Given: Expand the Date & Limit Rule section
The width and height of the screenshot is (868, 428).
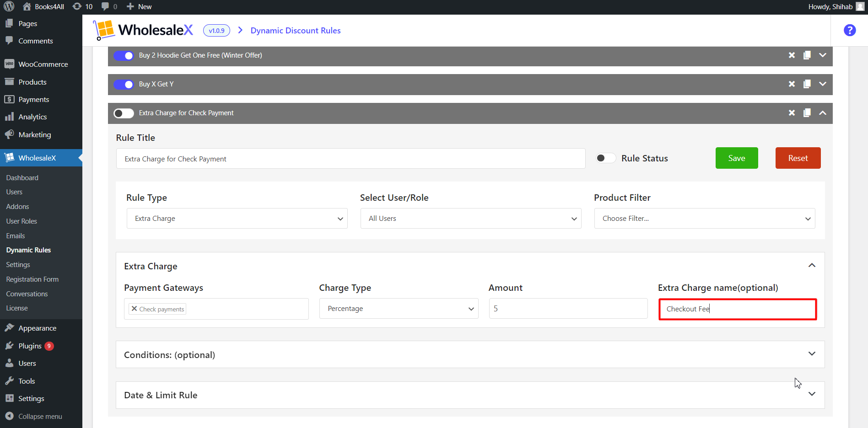Looking at the screenshot, I should (812, 394).
